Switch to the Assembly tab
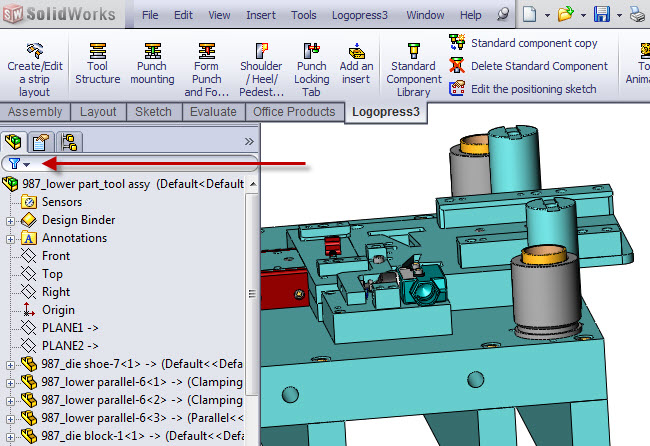 coord(35,112)
